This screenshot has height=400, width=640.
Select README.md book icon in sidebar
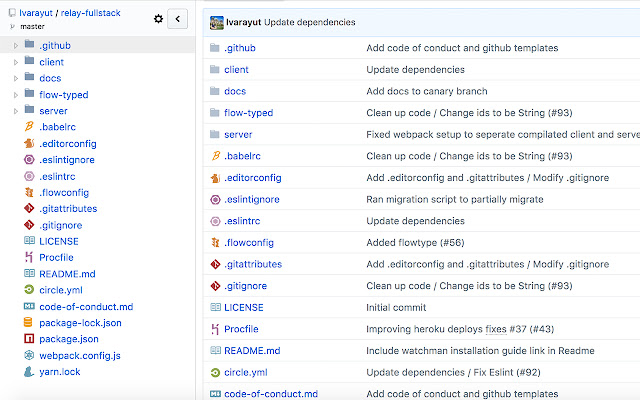point(29,273)
